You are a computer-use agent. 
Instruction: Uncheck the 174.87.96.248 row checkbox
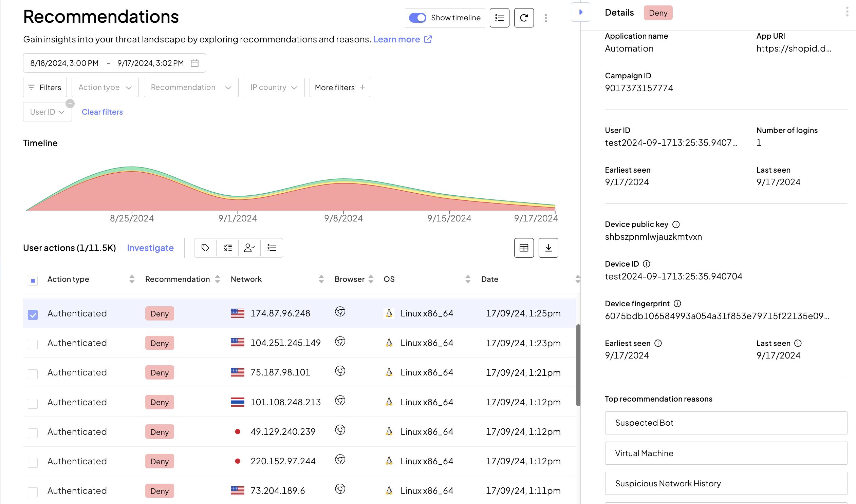point(33,315)
